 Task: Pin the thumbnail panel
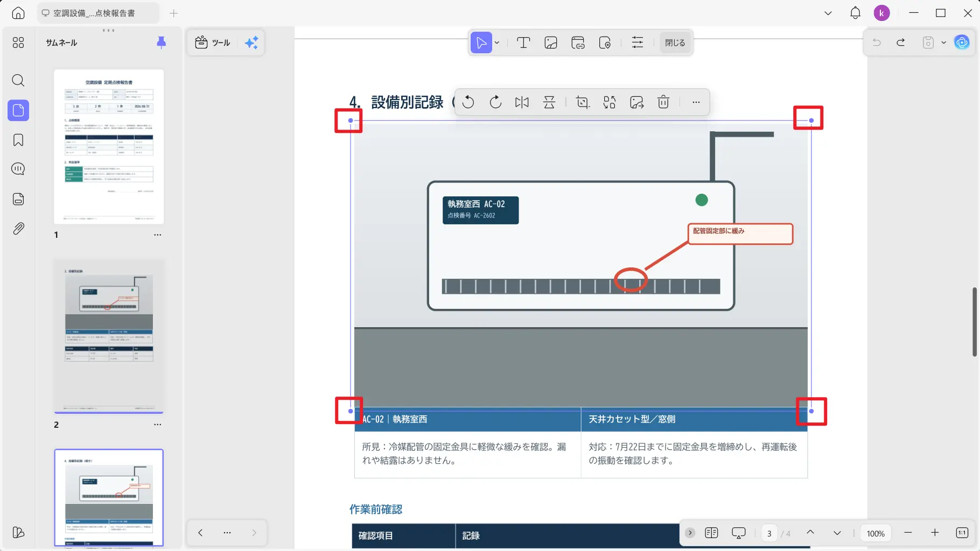[x=161, y=43]
